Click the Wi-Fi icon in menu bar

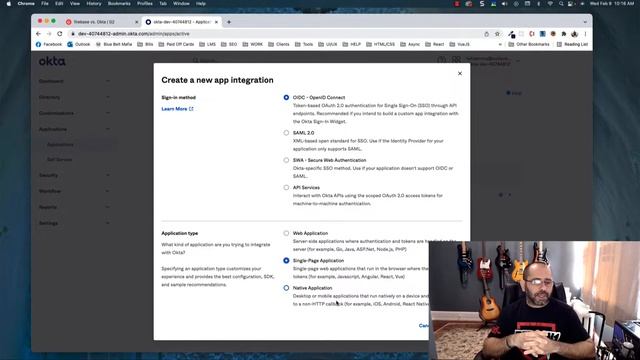coord(550,4)
